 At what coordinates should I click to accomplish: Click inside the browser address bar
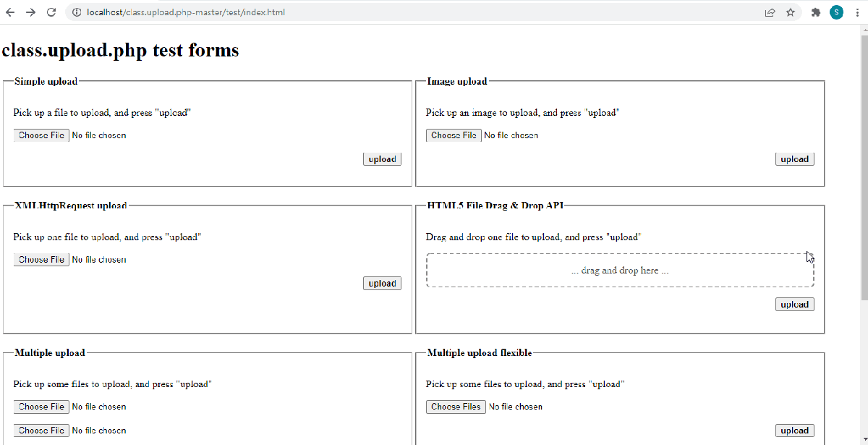click(289, 12)
